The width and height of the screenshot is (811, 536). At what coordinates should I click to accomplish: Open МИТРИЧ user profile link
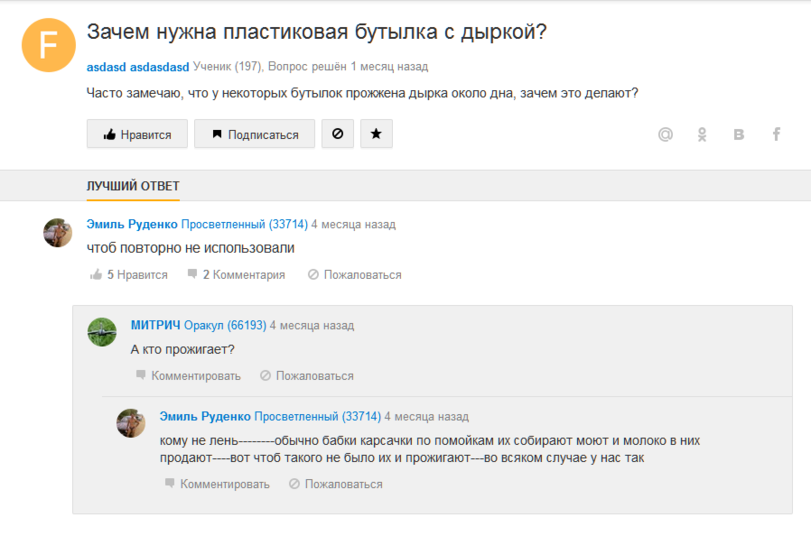click(x=155, y=325)
